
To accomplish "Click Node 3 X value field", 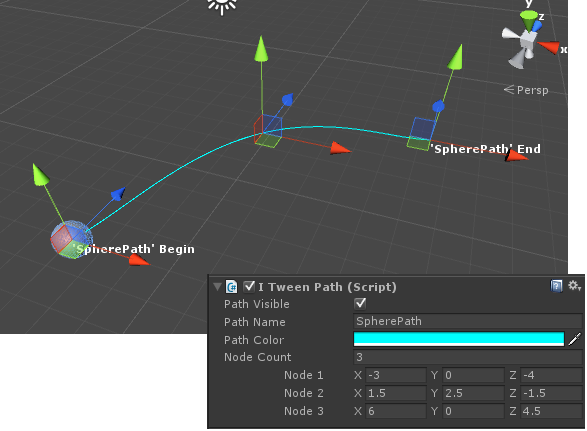I will click(x=396, y=411).
